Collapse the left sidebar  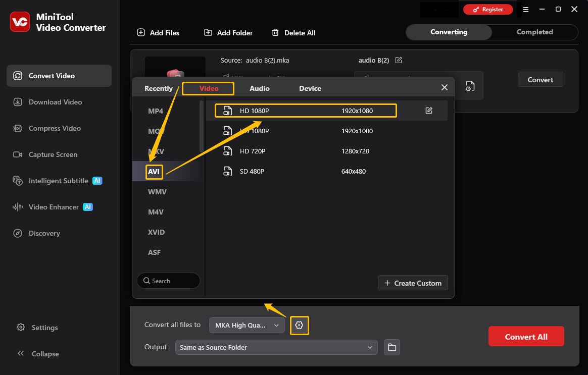tap(37, 354)
